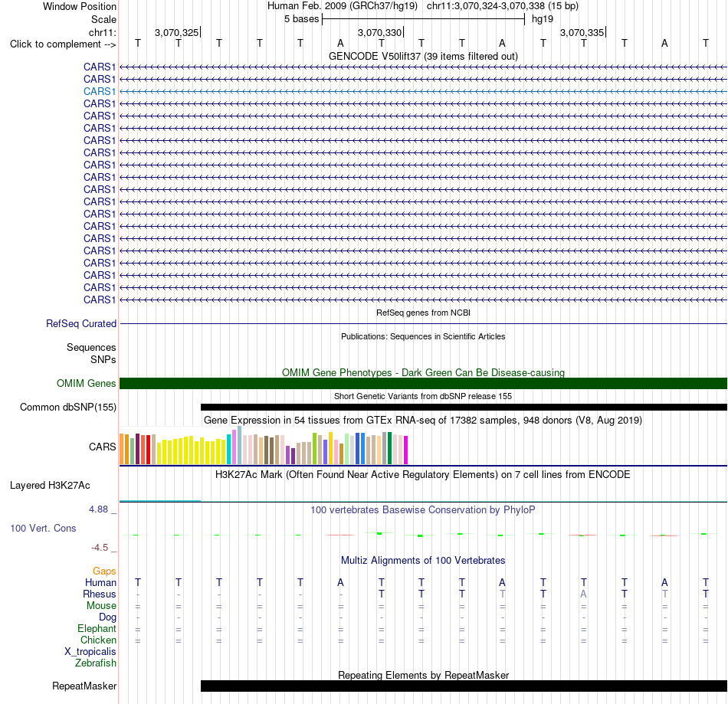Viewport: 728px width, 704px height.
Task: Click the dark green OMIM Genes bar
Action: [x=423, y=383]
